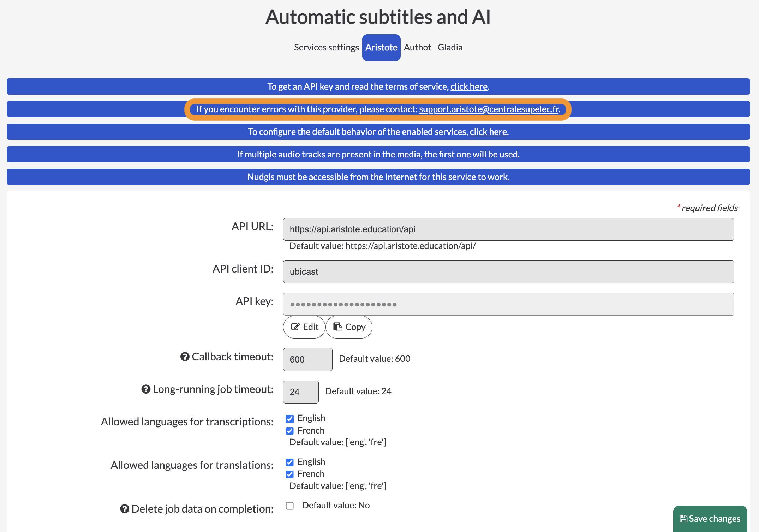Viewport: 759px width, 532px height.
Task: Focus the API URL input field
Action: point(508,229)
